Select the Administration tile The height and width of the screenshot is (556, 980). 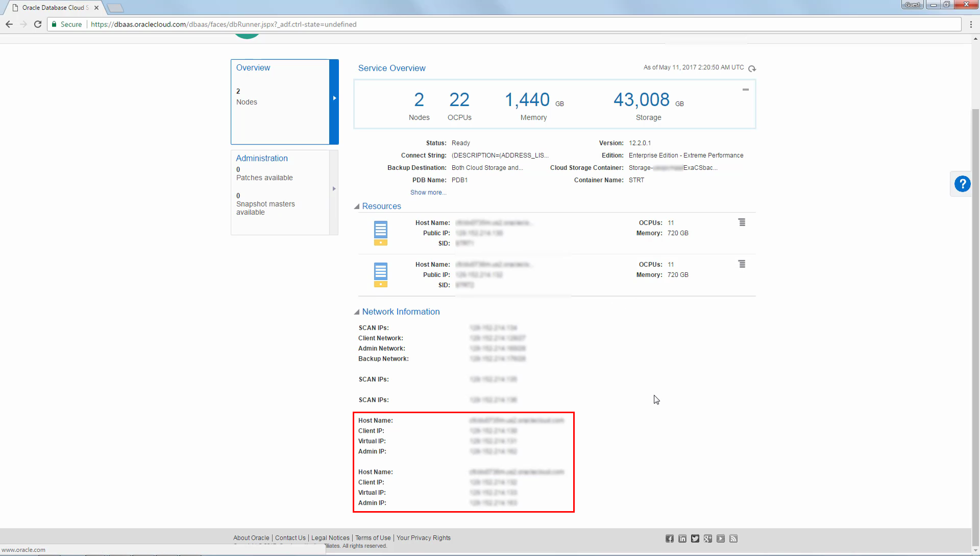pyautogui.click(x=280, y=192)
